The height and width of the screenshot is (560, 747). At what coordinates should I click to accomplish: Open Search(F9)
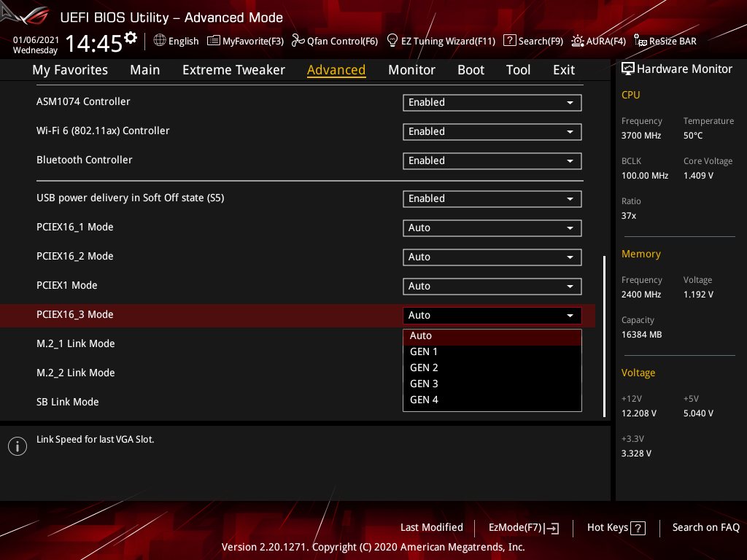[x=533, y=41]
